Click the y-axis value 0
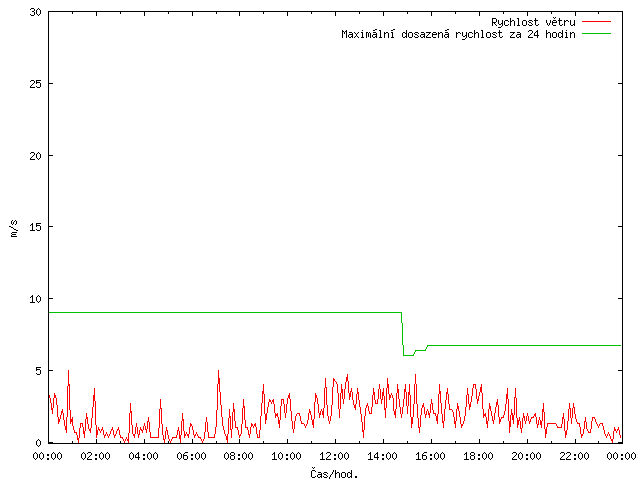The width and height of the screenshot is (640, 480). [x=39, y=443]
